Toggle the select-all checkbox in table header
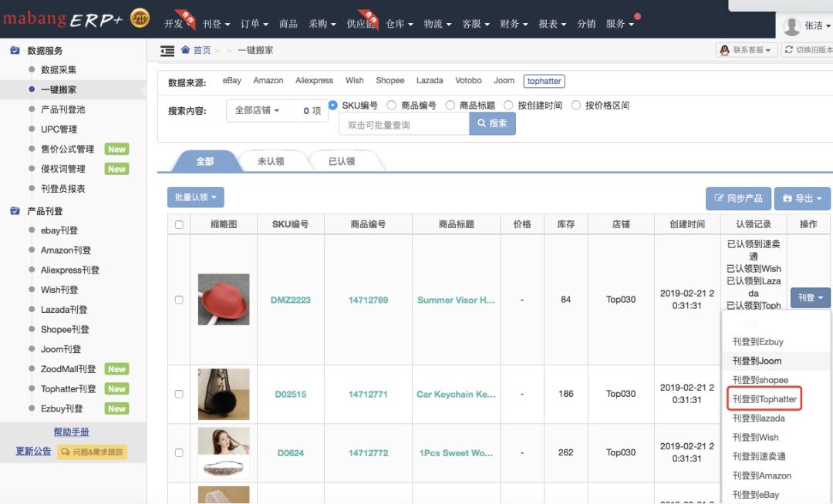 179,225
